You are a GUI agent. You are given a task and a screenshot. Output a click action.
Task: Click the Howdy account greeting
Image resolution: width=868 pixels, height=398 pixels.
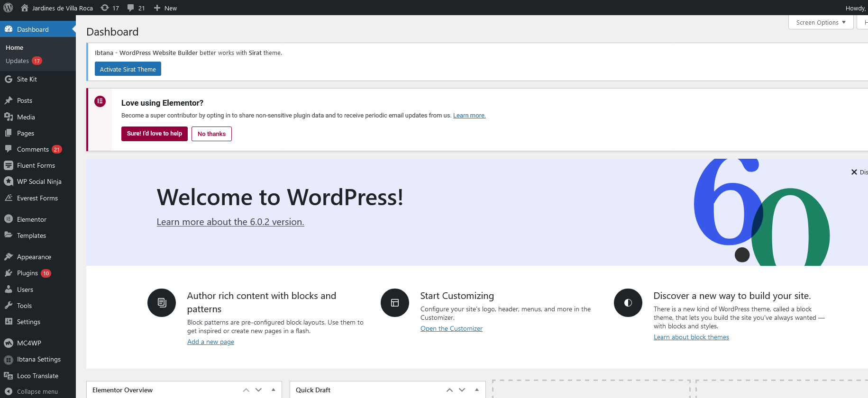click(x=856, y=8)
